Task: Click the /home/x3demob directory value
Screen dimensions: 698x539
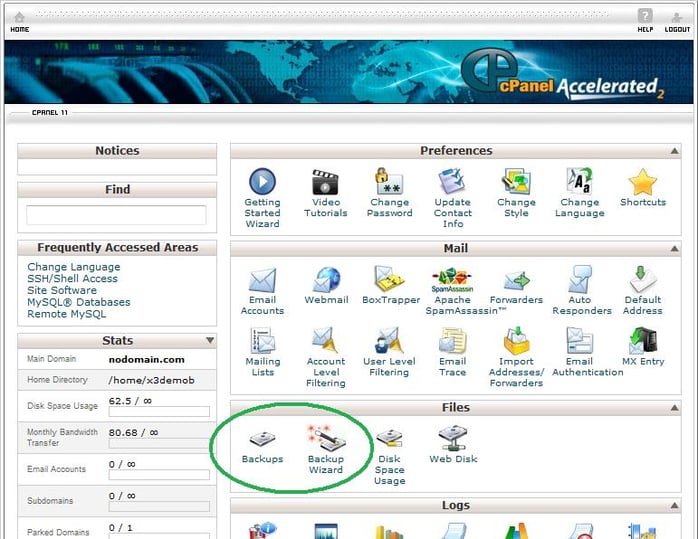Action: pyautogui.click(x=151, y=380)
